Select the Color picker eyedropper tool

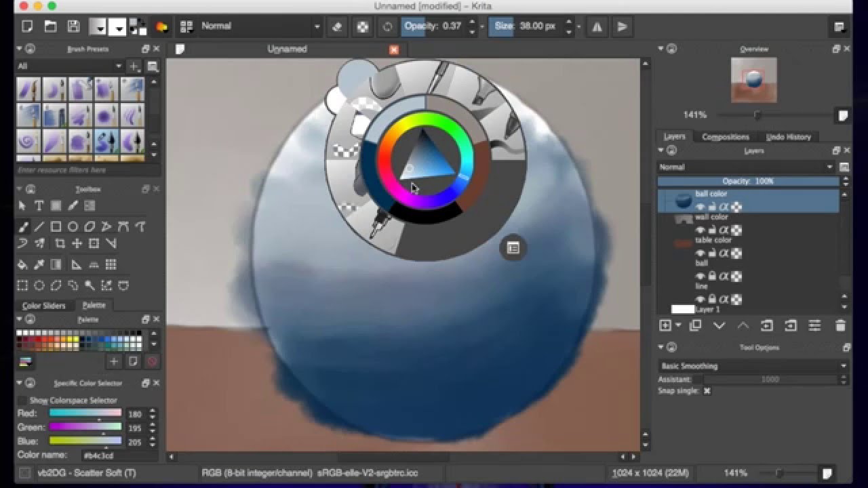point(39,264)
